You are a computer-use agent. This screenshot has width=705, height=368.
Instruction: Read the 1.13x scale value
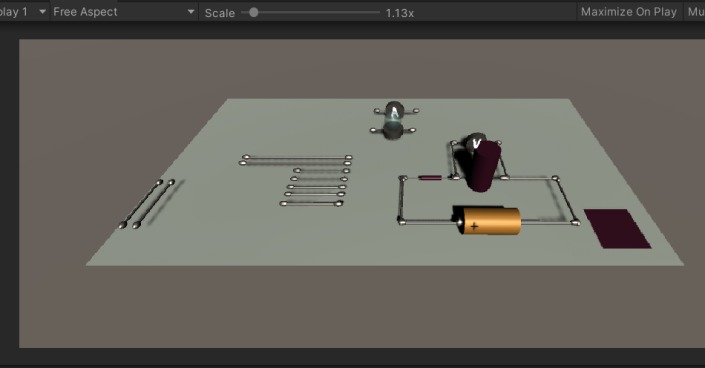(x=400, y=13)
